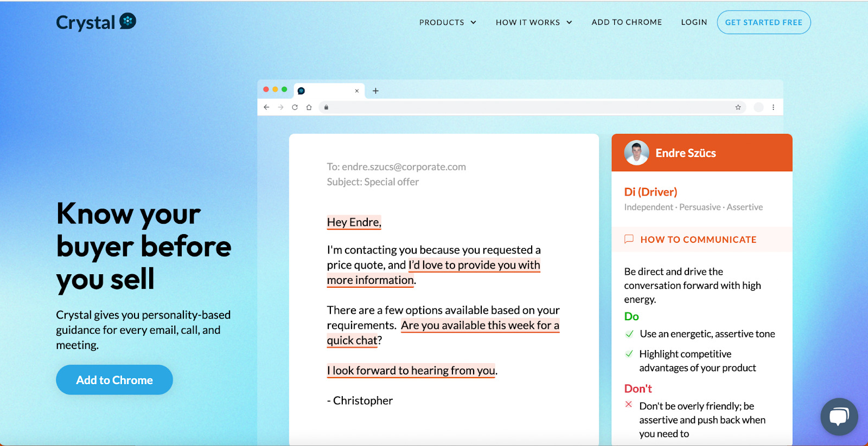The height and width of the screenshot is (446, 868).
Task: Click red X beside Don't be overly friendly
Action: coord(629,404)
